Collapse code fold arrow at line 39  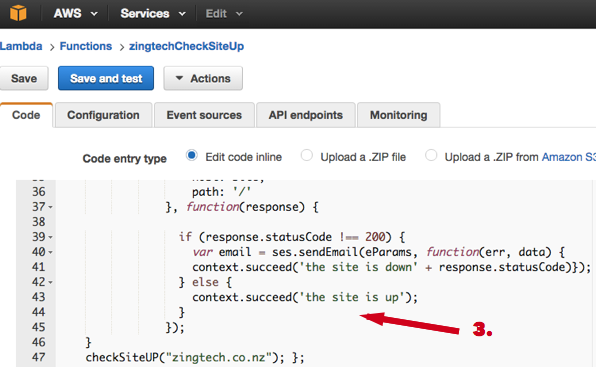[50, 237]
